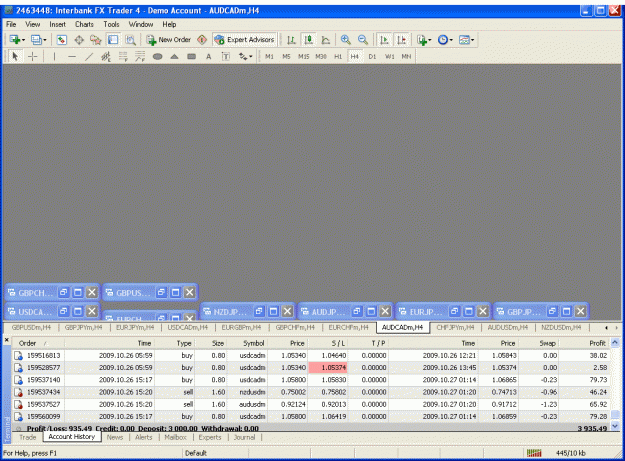Restore the minimized GBPCH chart window
Viewport: 625px width, 461px height.
(63, 292)
